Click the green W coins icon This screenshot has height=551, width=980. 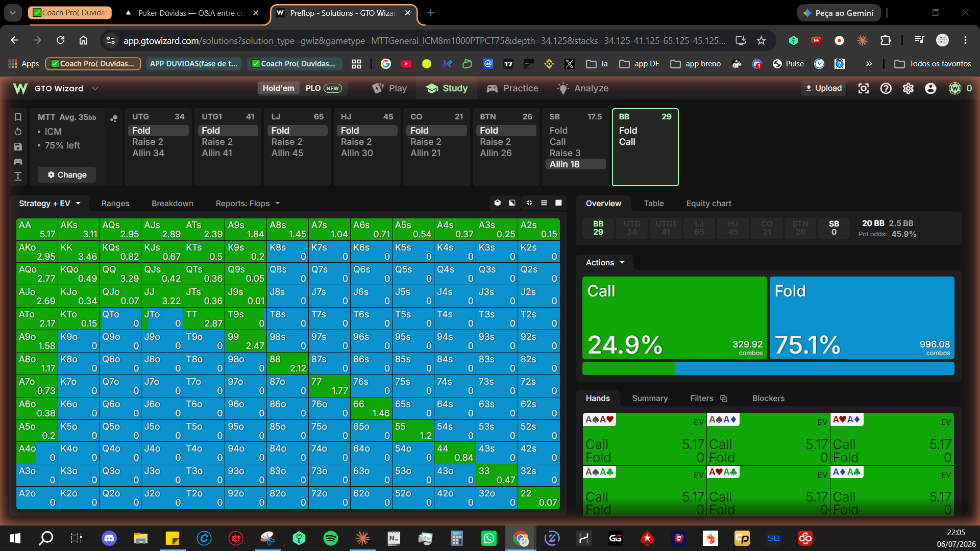(x=954, y=88)
